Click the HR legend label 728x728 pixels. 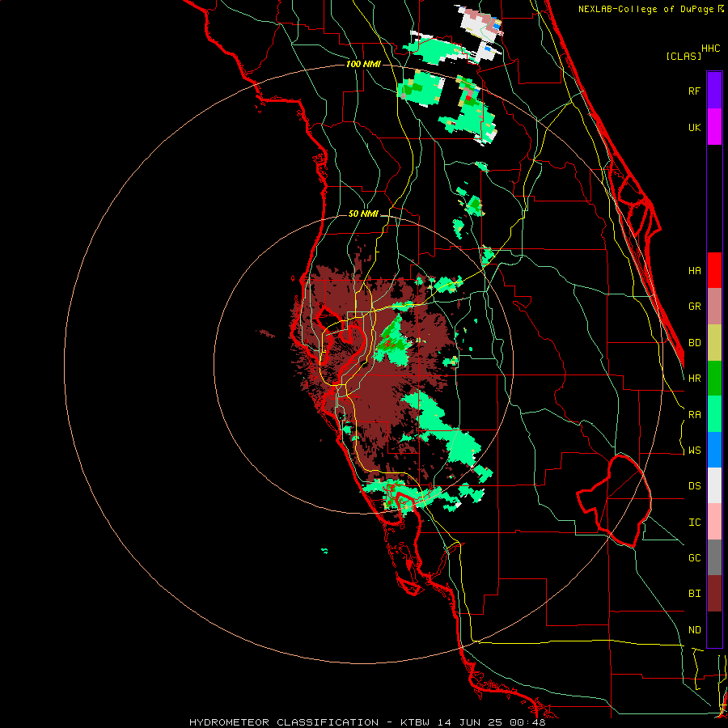coord(694,379)
